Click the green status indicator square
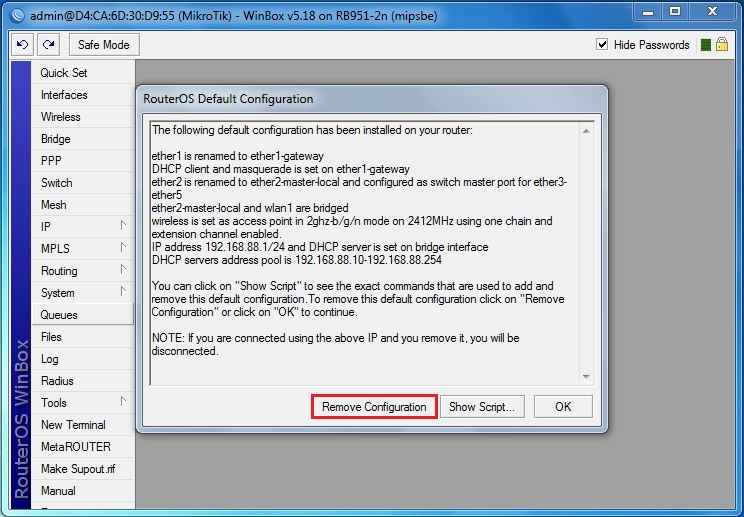Viewport: 744px width, 517px height. [x=705, y=45]
